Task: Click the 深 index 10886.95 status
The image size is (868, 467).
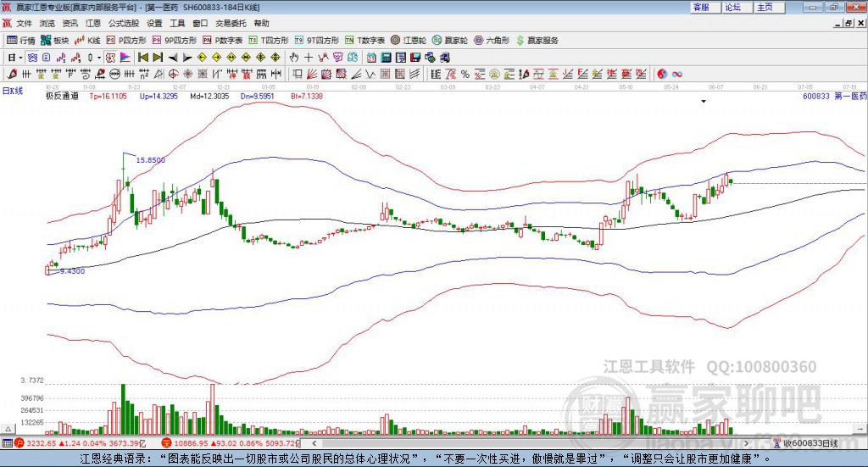Action: coord(230,443)
